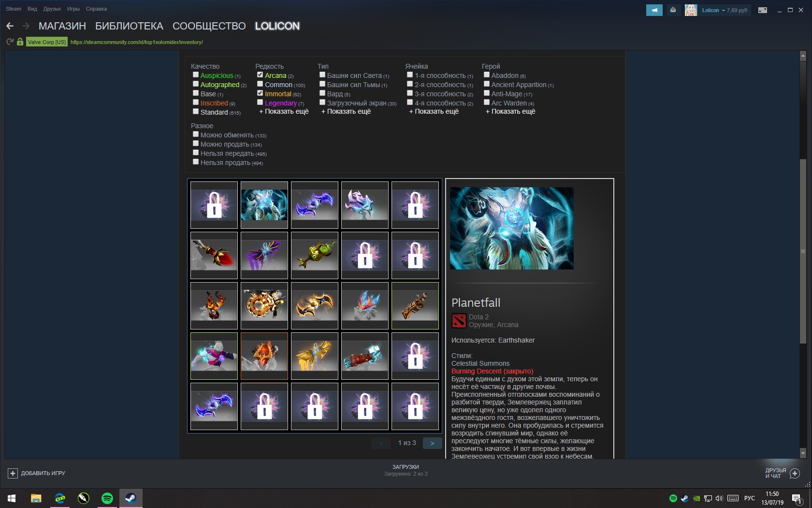Select the wooden cannon inventory item
Viewport: 812px width, 508px height.
(415, 306)
